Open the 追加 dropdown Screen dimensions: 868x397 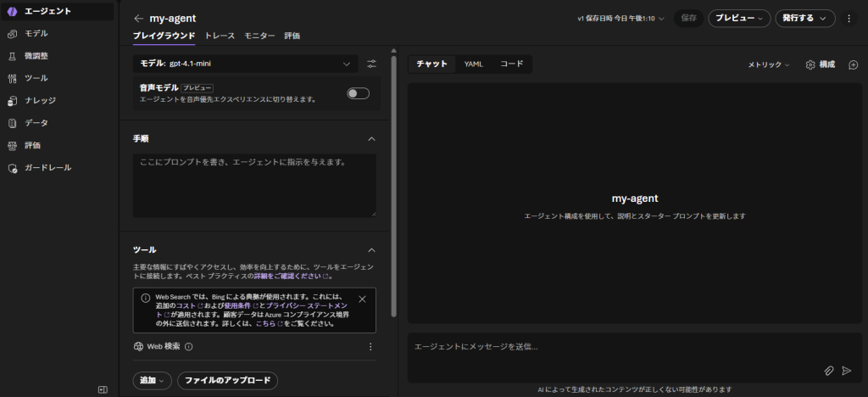(x=153, y=380)
